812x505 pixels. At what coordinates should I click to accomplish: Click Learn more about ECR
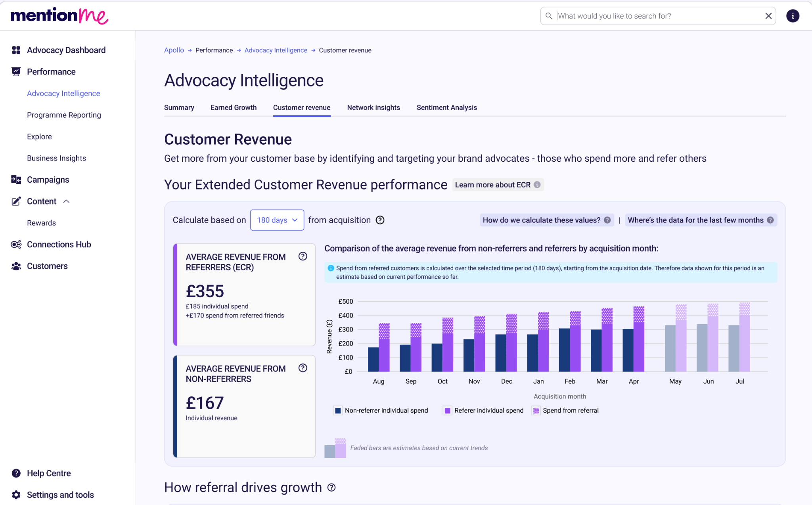498,185
